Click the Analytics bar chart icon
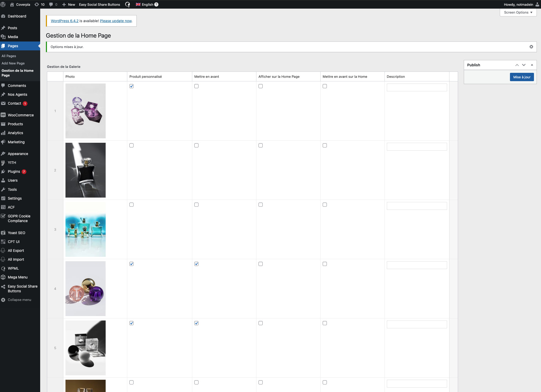This screenshot has width=541, height=392. tap(3, 133)
